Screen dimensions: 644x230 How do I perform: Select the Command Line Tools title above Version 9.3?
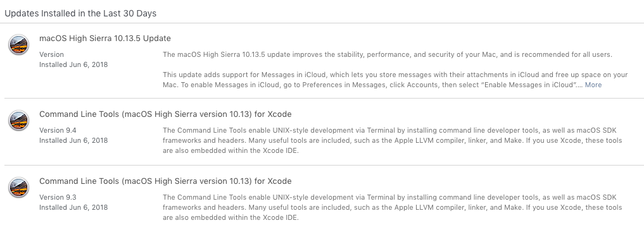(x=165, y=181)
